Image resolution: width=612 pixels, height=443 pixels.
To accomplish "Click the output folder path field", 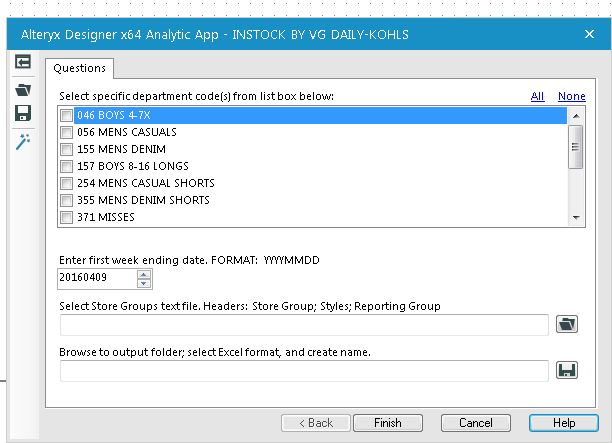I will click(x=304, y=371).
